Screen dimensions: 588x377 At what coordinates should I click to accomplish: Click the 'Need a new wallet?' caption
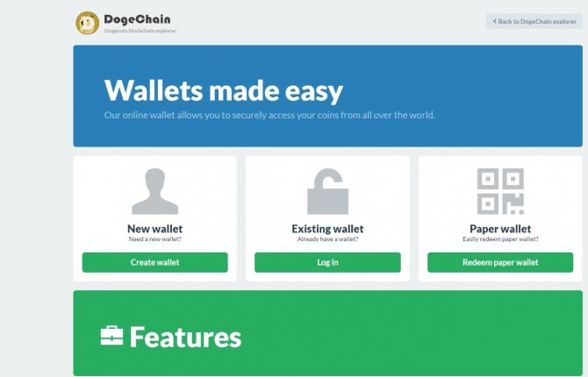point(154,239)
